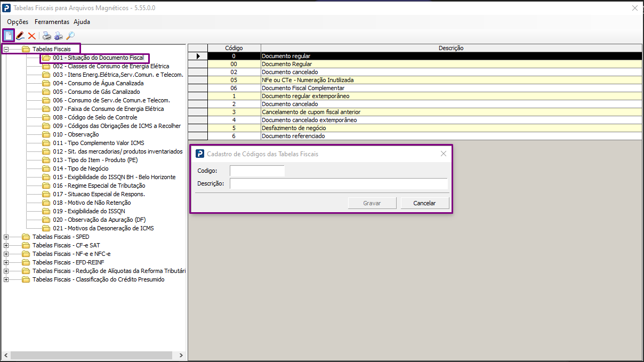This screenshot has width=644, height=362.
Task: Expand Tabelas Fiscais - SPED node
Action: [6, 237]
